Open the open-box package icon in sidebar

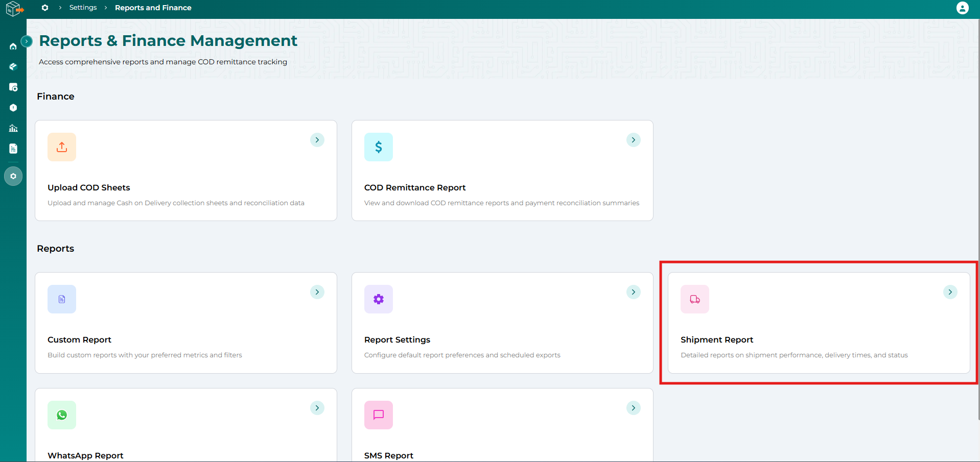click(x=13, y=67)
